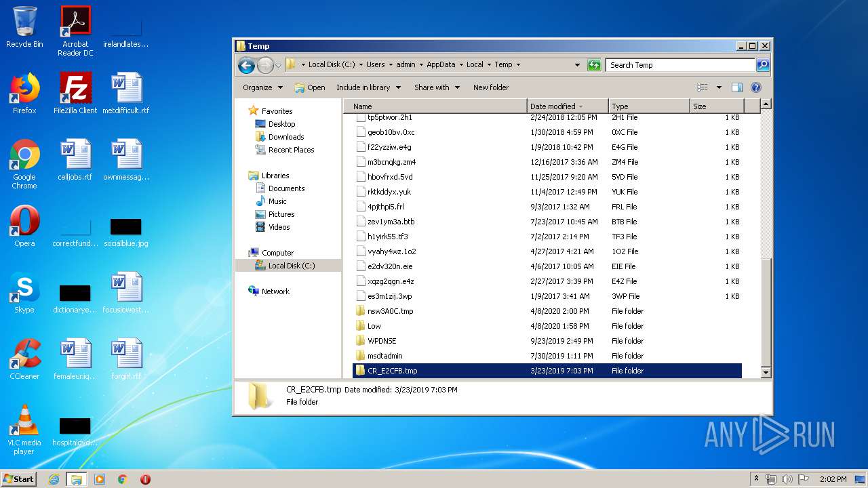This screenshot has height=488, width=868.
Task: Select the Firefox desktop shortcut
Action: coord(24,94)
